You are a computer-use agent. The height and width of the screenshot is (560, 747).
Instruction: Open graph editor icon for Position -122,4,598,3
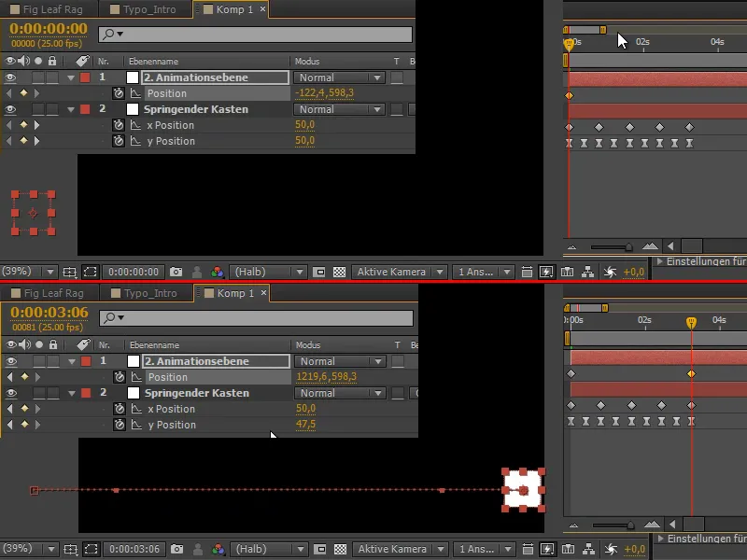pos(135,93)
